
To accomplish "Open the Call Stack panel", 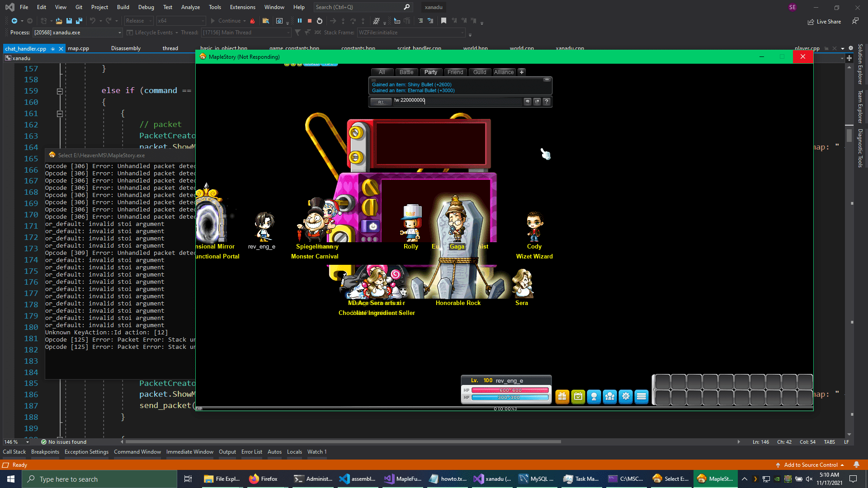I will point(14,452).
